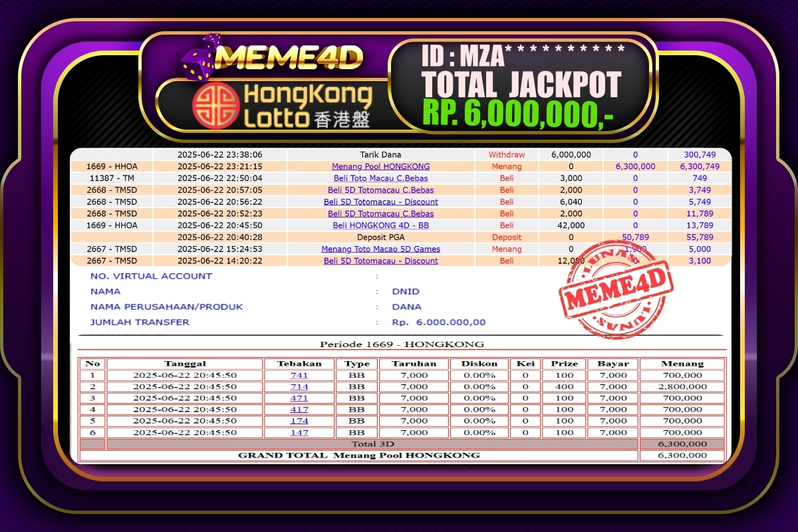This screenshot has height=532, width=798.
Task: Click the "Tebakan" column header
Action: [299, 364]
